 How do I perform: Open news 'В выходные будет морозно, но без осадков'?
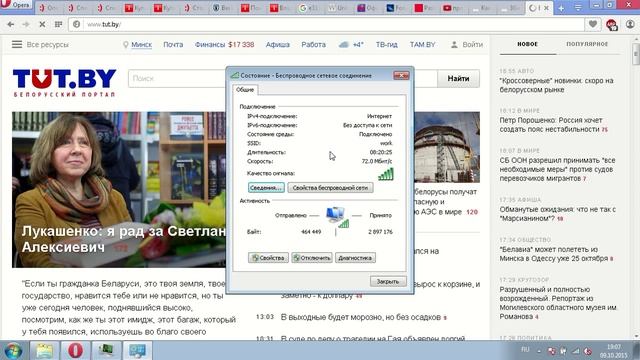[x=360, y=317]
